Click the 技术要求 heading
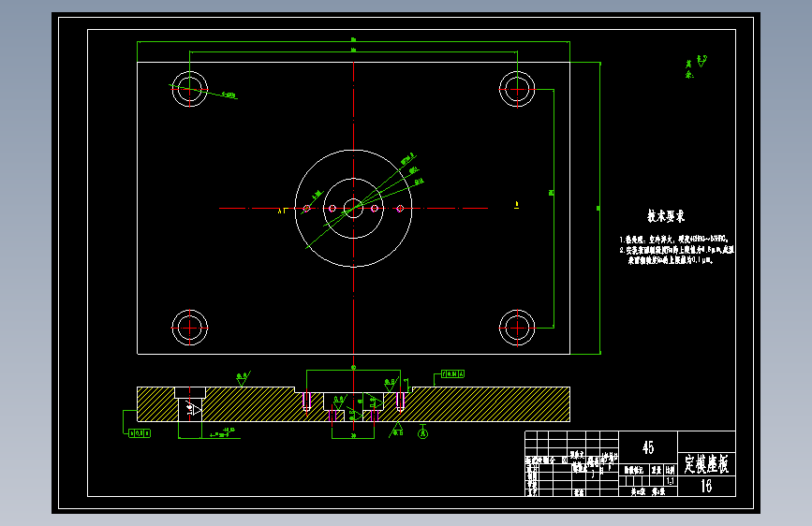The height and width of the screenshot is (526, 812). tap(666, 216)
